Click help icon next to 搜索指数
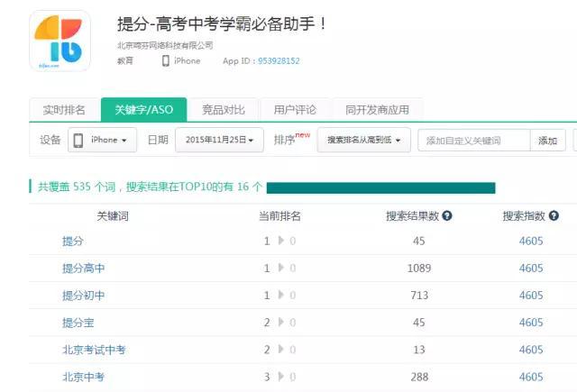This screenshot has width=577, height=392. (554, 216)
